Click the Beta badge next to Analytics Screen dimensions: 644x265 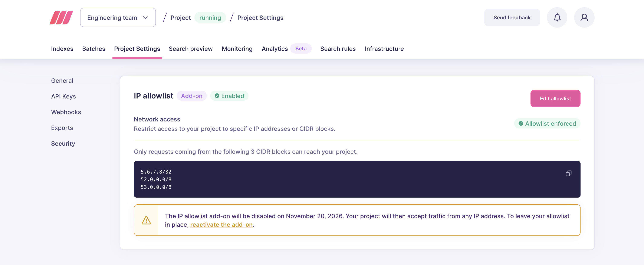301,48
